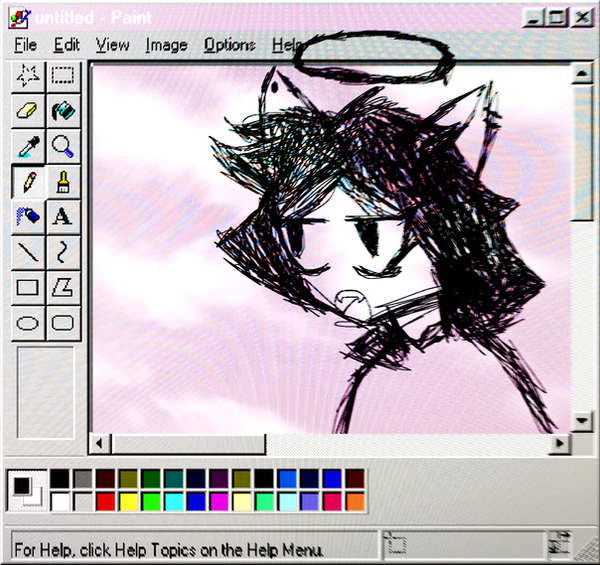Open the Edit menu

(67, 45)
